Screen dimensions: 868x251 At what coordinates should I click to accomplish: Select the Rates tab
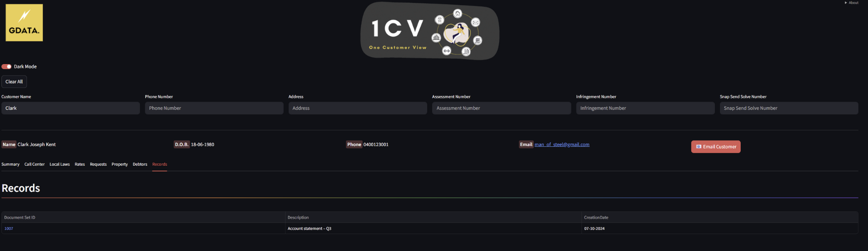(x=80, y=164)
